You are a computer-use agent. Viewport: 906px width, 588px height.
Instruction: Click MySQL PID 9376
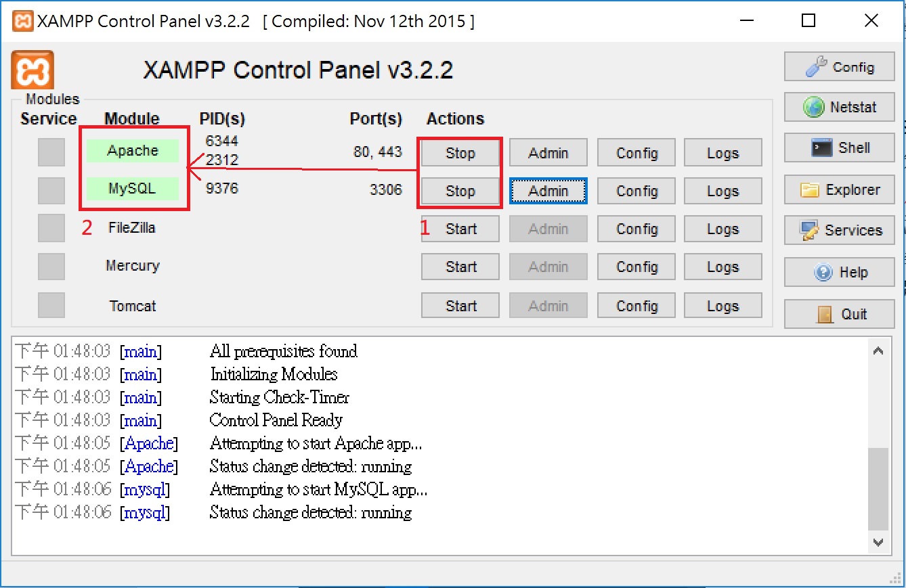point(222,188)
